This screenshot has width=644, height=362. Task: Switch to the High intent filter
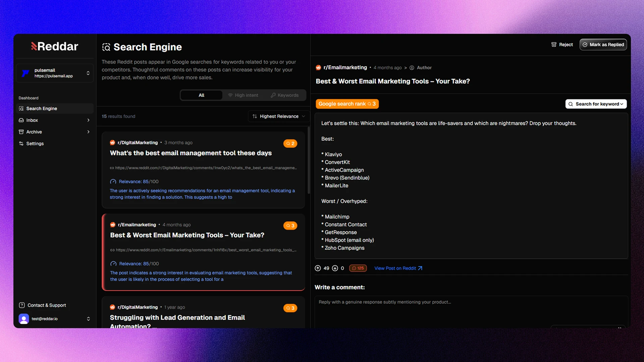click(x=243, y=95)
